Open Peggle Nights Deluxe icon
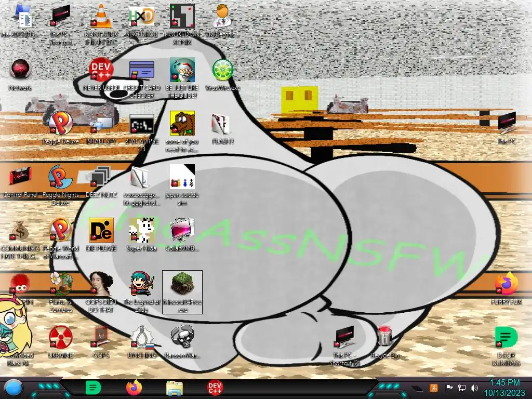This screenshot has width=532, height=399. (x=60, y=185)
